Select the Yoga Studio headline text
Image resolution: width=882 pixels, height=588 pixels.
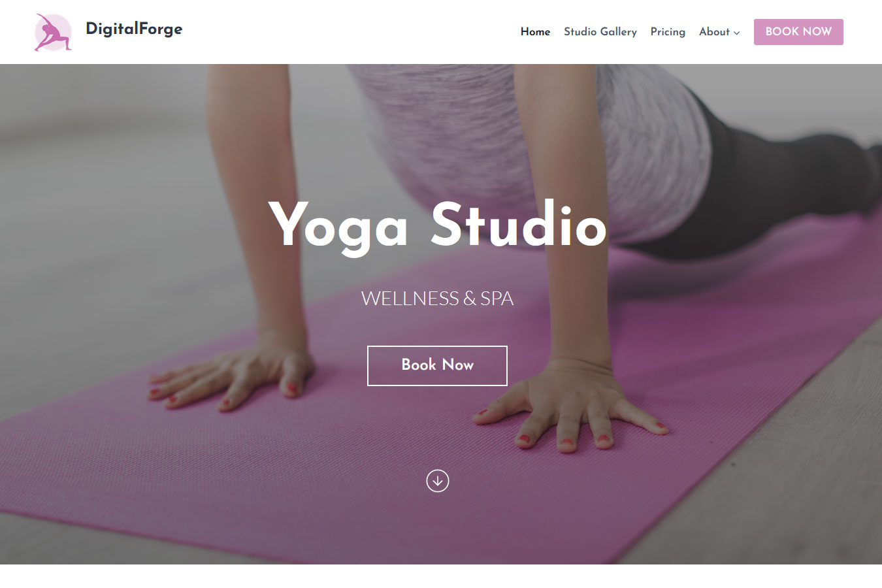tap(437, 225)
